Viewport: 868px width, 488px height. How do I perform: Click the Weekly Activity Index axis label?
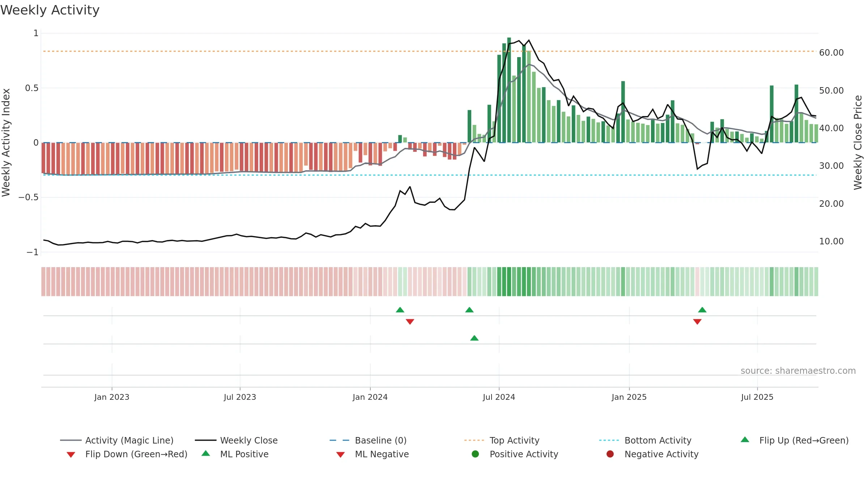(6, 142)
